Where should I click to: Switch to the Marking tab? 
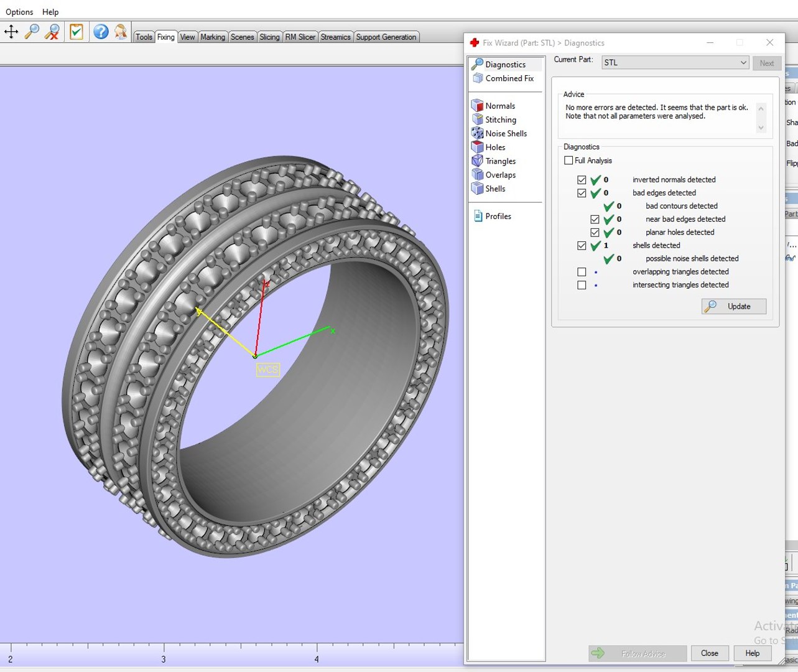click(x=213, y=37)
